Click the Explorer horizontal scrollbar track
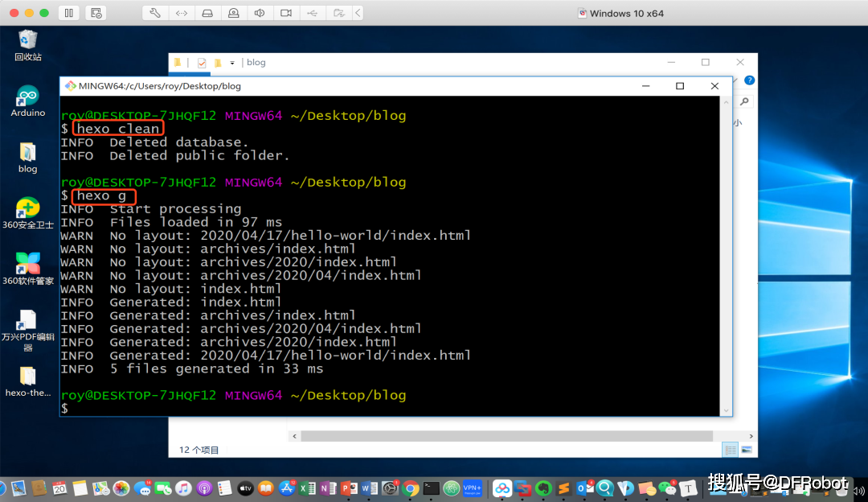 click(x=506, y=437)
